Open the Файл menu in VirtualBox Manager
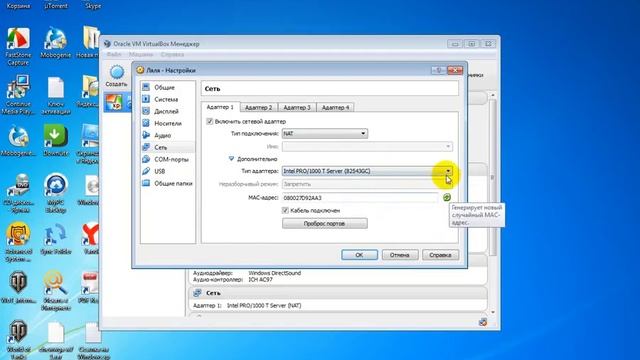This screenshot has height=360, width=640. tap(114, 54)
